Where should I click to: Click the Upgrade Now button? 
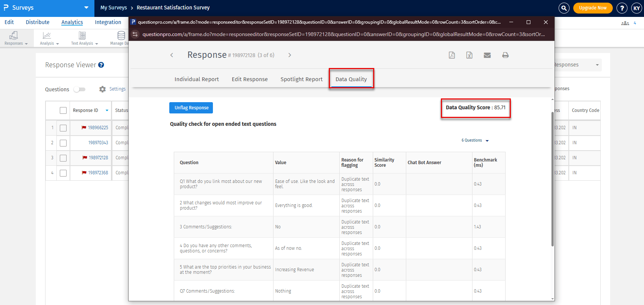592,8
